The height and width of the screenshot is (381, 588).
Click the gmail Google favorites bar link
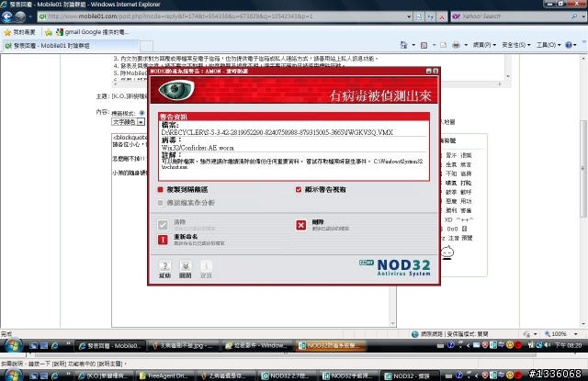[92, 32]
